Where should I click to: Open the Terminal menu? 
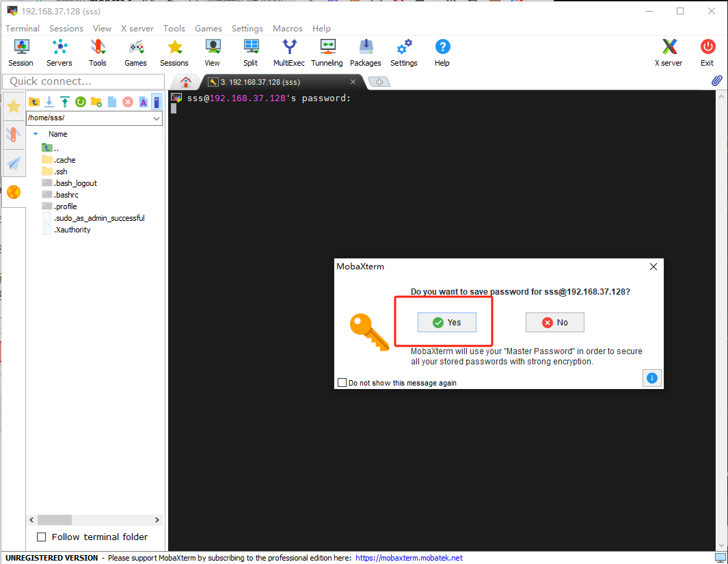point(23,28)
